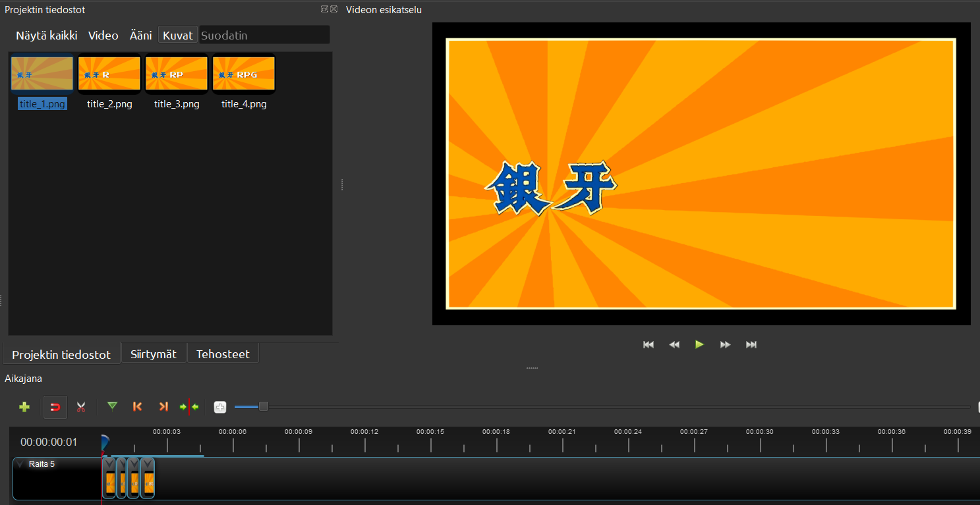Click the title_1.png file name
Image resolution: width=980 pixels, height=505 pixels.
coord(42,104)
